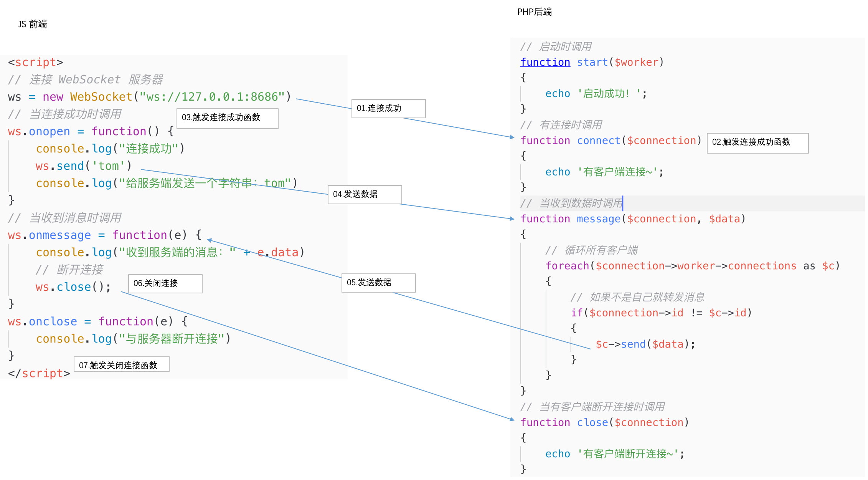This screenshot has height=480, width=868.
Task: Click the 'function connect($connection)' line
Action: pyautogui.click(x=611, y=141)
